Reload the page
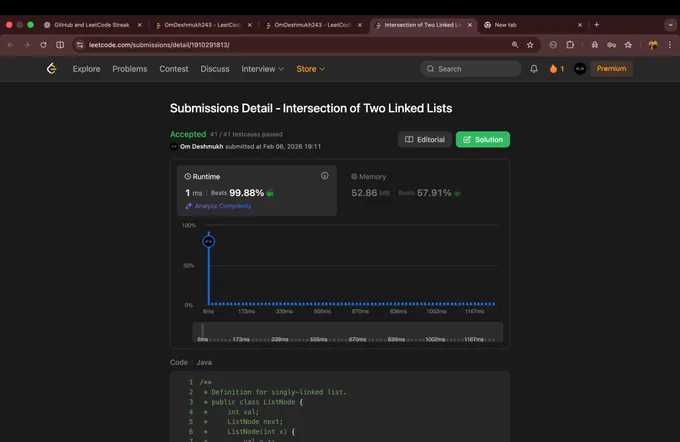 coord(43,45)
